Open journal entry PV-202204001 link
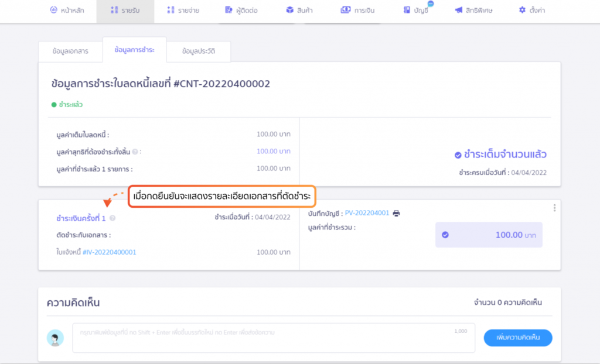 point(367,213)
